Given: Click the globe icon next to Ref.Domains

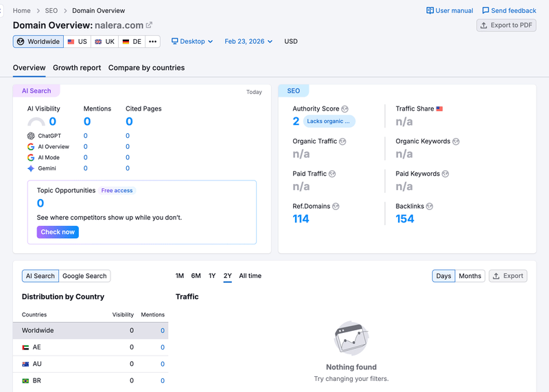Looking at the screenshot, I should pyautogui.click(x=336, y=207).
